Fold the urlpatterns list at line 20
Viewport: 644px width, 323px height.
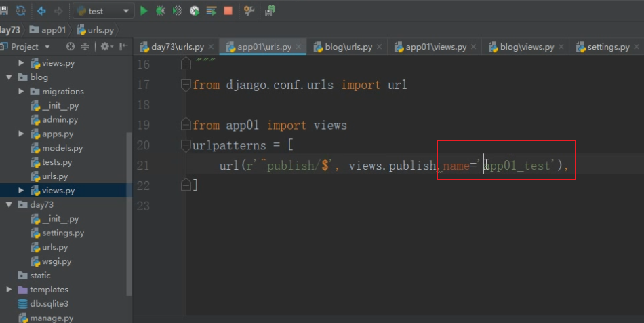[186, 145]
